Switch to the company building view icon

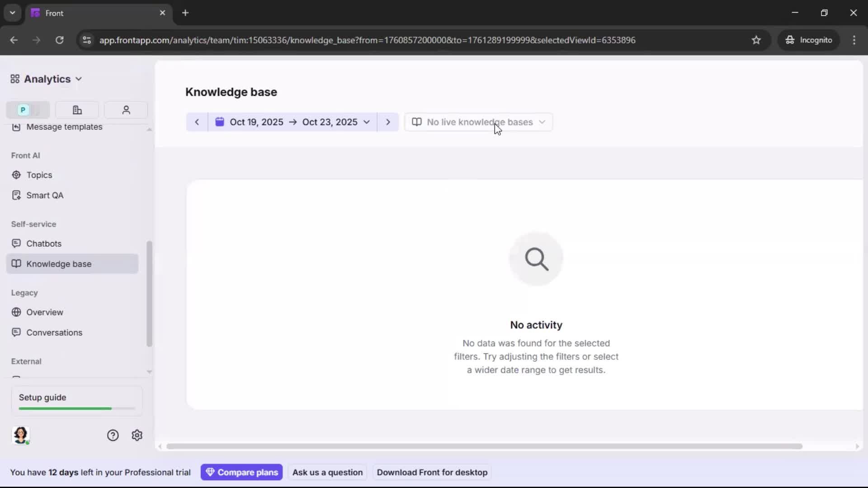coord(77,110)
